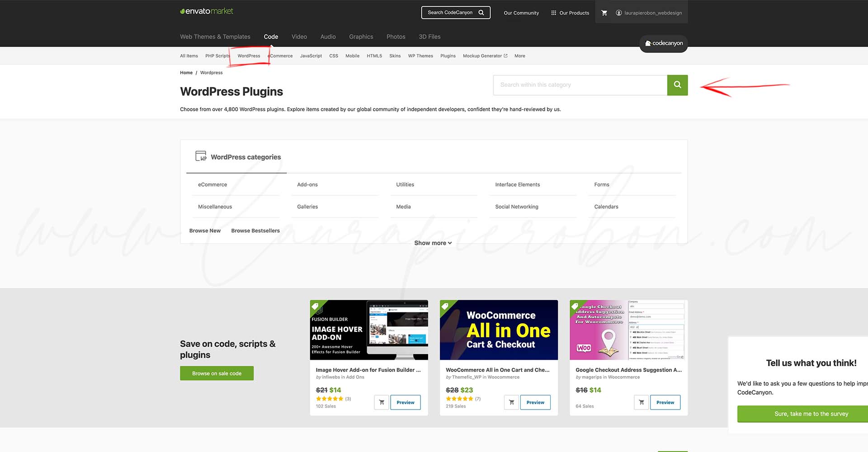868x452 pixels.
Task: Open the Miscellaneous category
Action: coord(215,207)
